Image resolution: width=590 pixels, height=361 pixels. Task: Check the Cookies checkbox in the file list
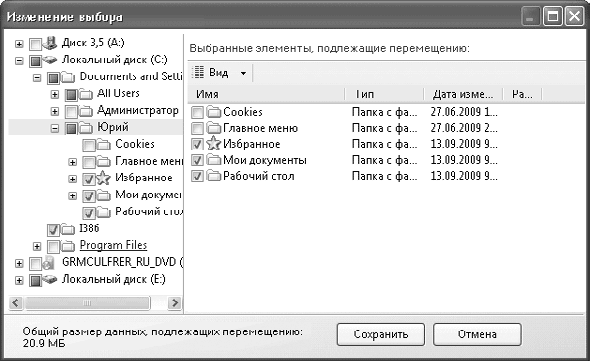tap(197, 112)
